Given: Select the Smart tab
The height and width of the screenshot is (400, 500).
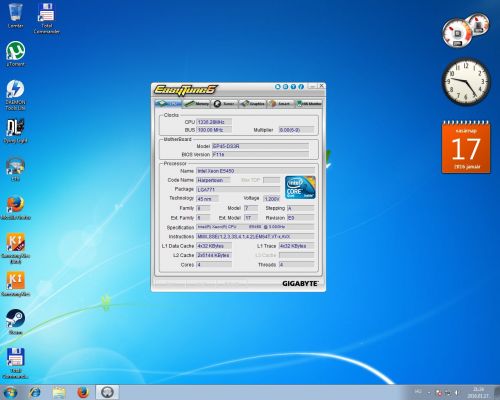Looking at the screenshot, I should 281,104.
